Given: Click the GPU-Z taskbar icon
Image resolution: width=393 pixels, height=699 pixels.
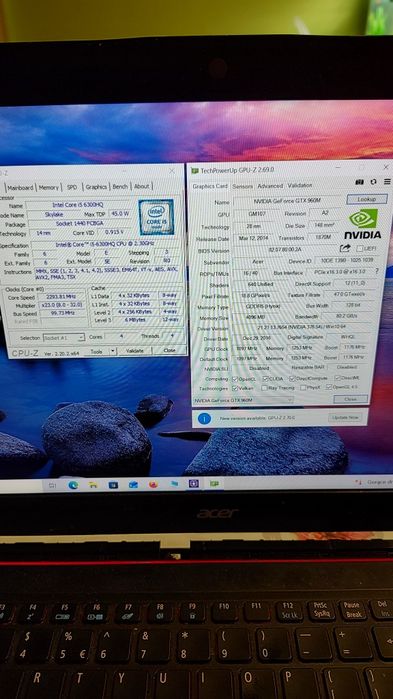Looking at the screenshot, I should [x=214, y=483].
